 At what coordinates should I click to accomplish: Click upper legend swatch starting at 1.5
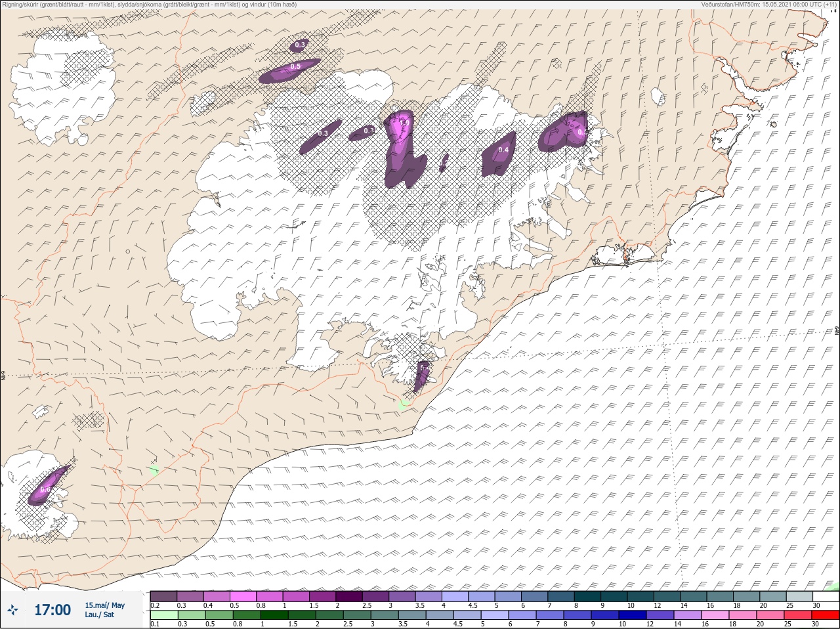point(322,596)
